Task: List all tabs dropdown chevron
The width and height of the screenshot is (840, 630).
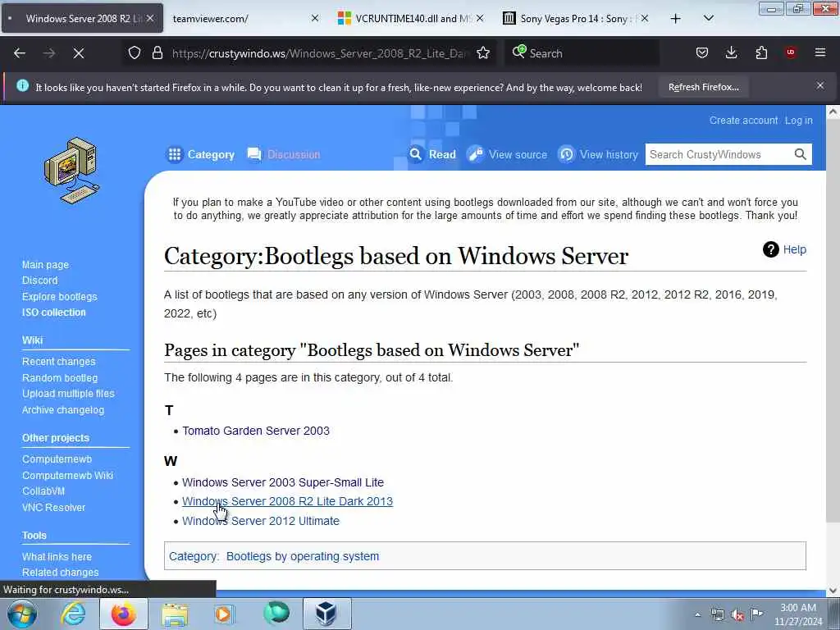Action: pos(708,18)
